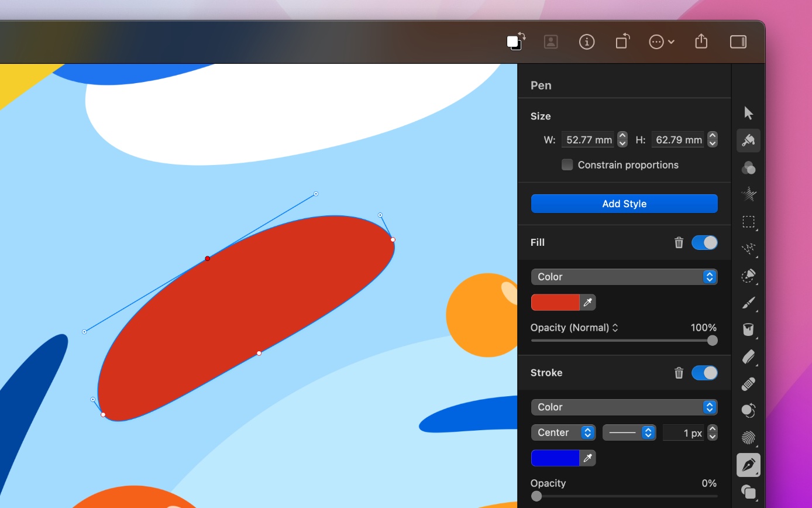Open the Fill Color type dropdown

[x=624, y=277]
